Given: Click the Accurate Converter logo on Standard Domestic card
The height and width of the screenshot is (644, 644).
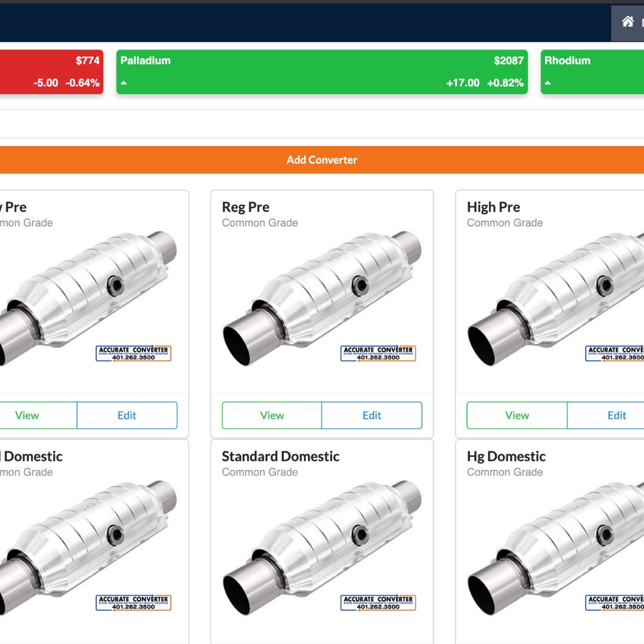Looking at the screenshot, I should point(378,603).
